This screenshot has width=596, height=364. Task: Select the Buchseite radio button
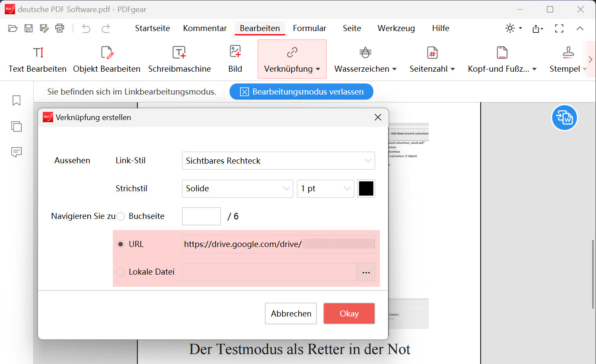(x=121, y=216)
